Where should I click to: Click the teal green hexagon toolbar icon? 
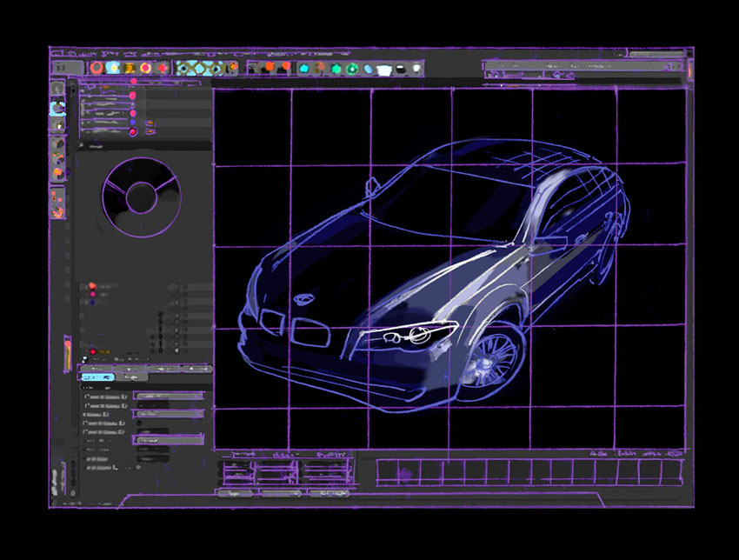[336, 69]
